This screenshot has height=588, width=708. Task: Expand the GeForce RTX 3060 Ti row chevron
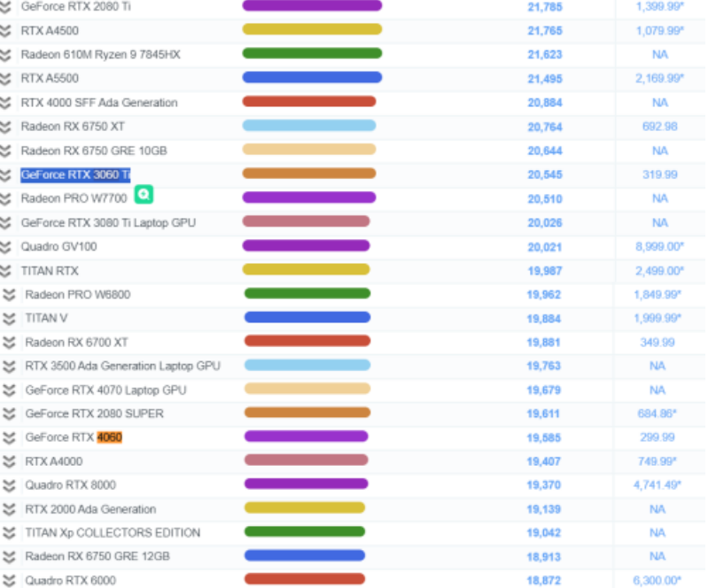(5, 174)
